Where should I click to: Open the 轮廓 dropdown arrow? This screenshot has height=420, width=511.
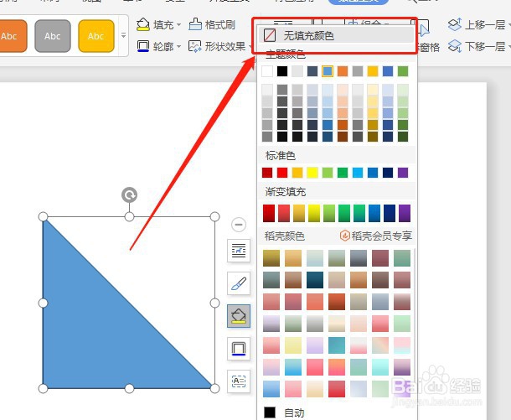click(x=179, y=47)
